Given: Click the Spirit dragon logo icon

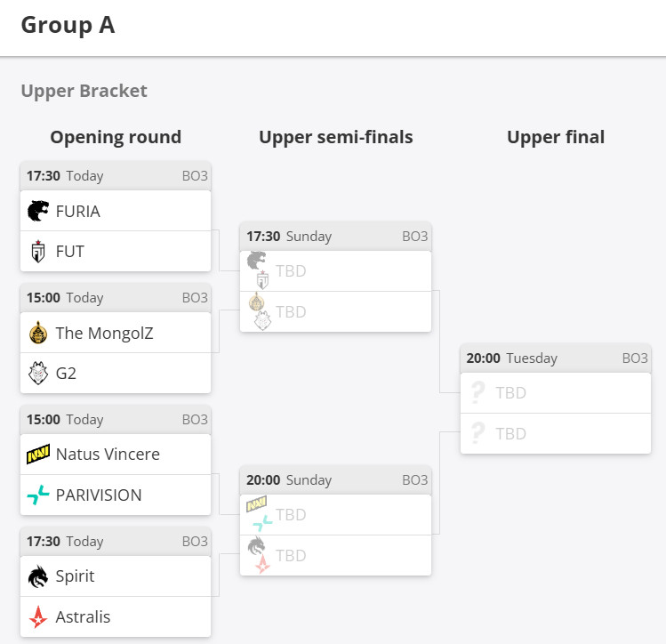Looking at the screenshot, I should (x=38, y=576).
